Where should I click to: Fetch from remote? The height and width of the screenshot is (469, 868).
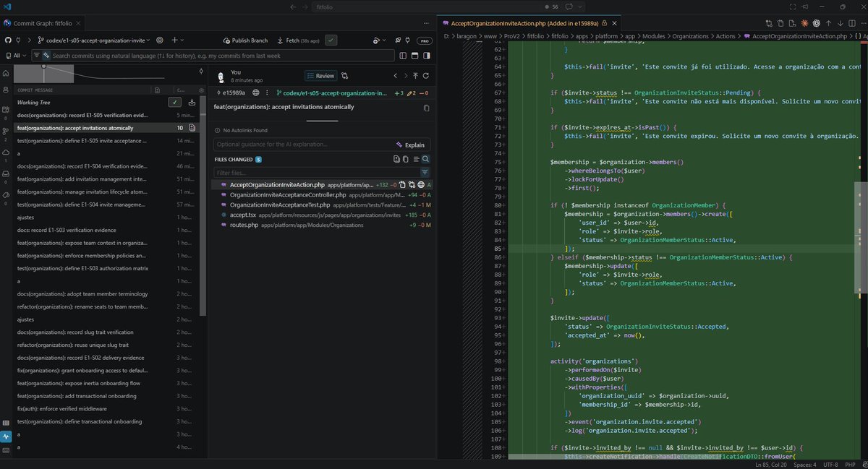pyautogui.click(x=298, y=40)
